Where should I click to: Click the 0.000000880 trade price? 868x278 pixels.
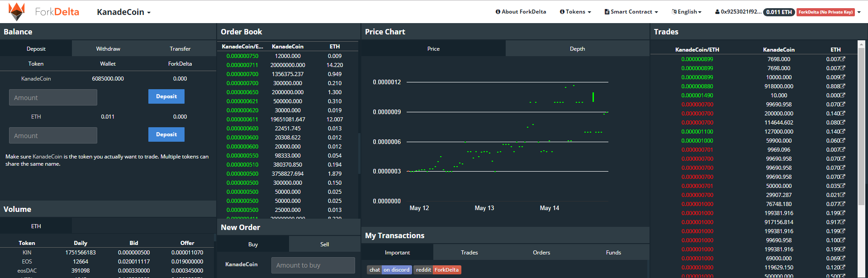[x=697, y=86]
